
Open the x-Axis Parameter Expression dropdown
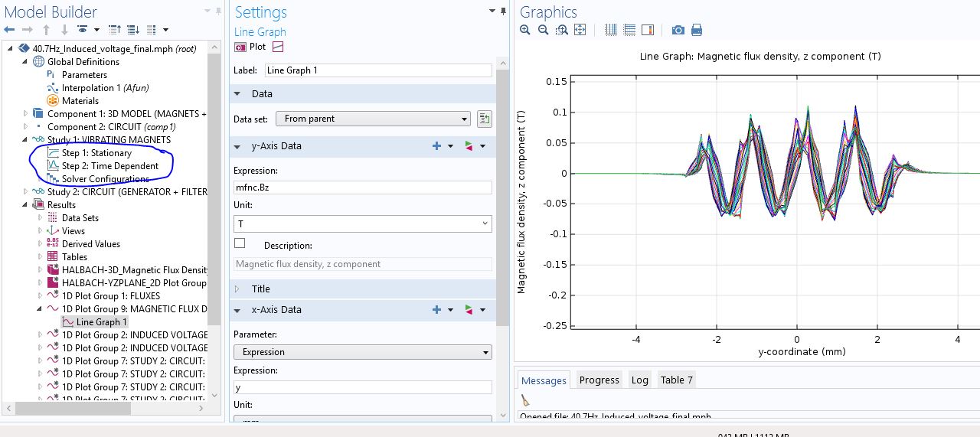(362, 352)
